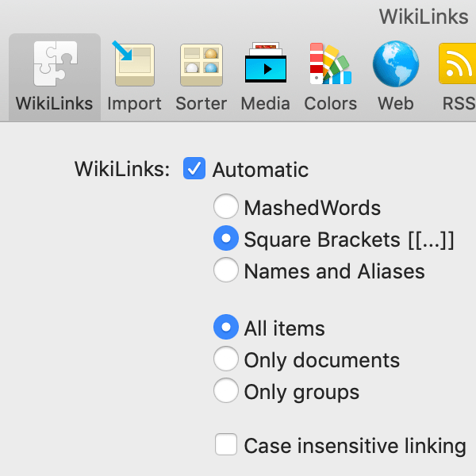Select Square Brackets [[...]] option

[225, 238]
